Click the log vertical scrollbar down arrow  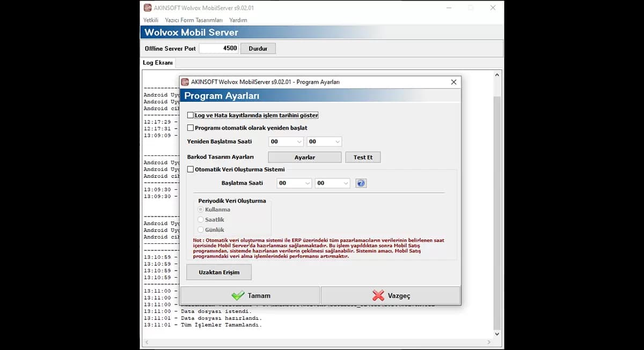496,333
